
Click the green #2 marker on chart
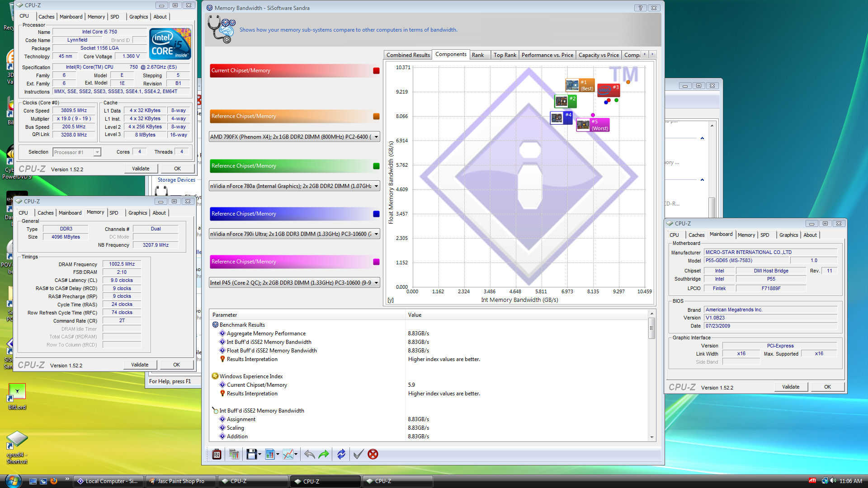point(566,101)
